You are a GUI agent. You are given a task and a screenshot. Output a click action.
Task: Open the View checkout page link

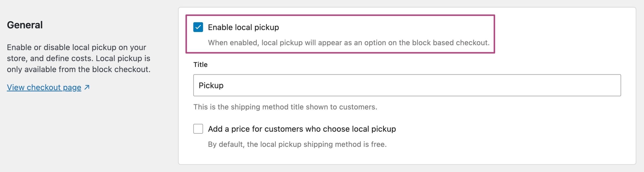(44, 88)
